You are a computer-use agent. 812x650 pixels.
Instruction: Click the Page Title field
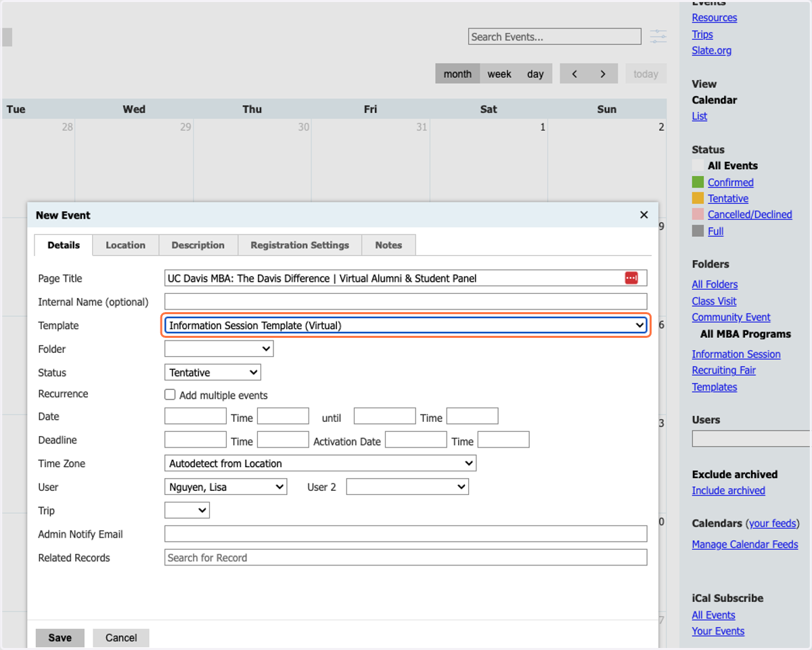click(406, 278)
